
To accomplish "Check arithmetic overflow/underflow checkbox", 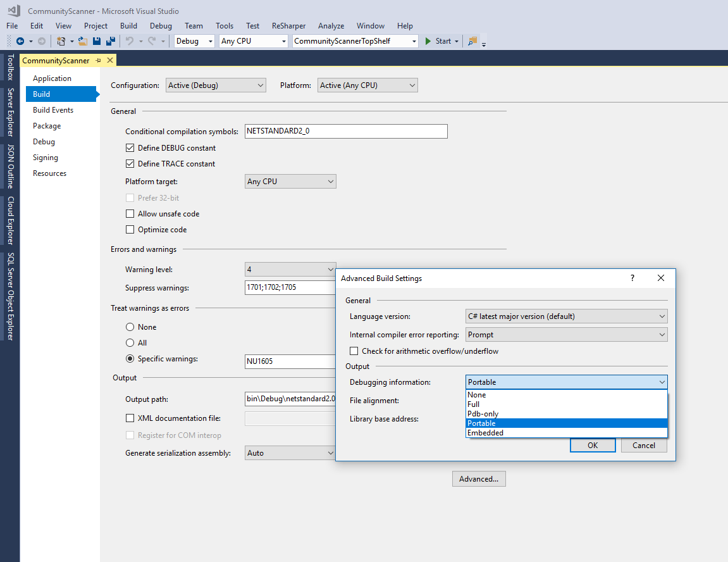I will pos(354,351).
